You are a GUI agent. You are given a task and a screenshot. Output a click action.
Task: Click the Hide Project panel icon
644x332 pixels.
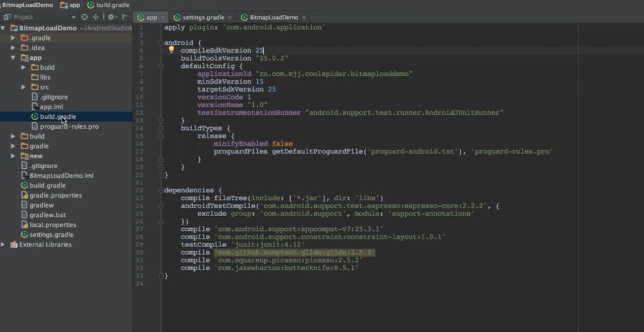point(125,17)
